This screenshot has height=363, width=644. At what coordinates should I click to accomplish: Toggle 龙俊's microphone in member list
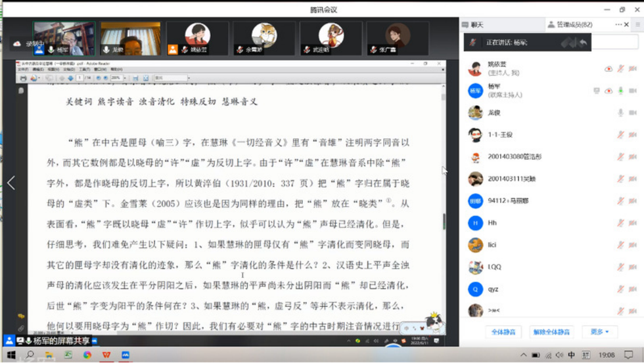pos(621,113)
